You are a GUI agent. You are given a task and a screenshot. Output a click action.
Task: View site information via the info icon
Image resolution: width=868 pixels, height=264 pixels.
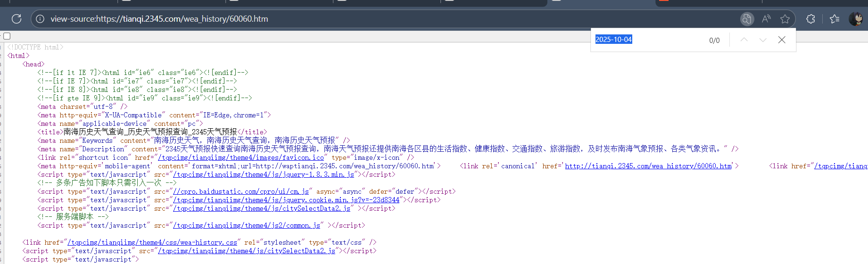40,19
